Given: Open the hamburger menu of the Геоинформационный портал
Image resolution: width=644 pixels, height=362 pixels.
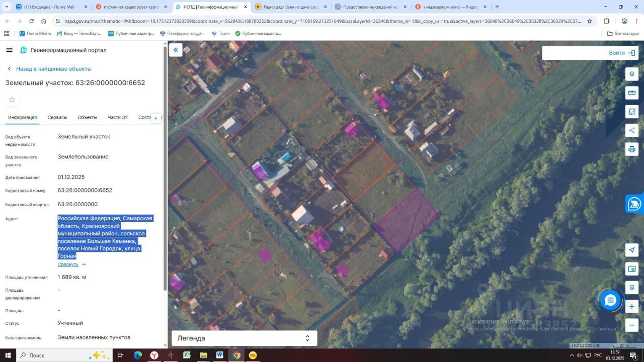Looking at the screenshot, I should (9, 50).
